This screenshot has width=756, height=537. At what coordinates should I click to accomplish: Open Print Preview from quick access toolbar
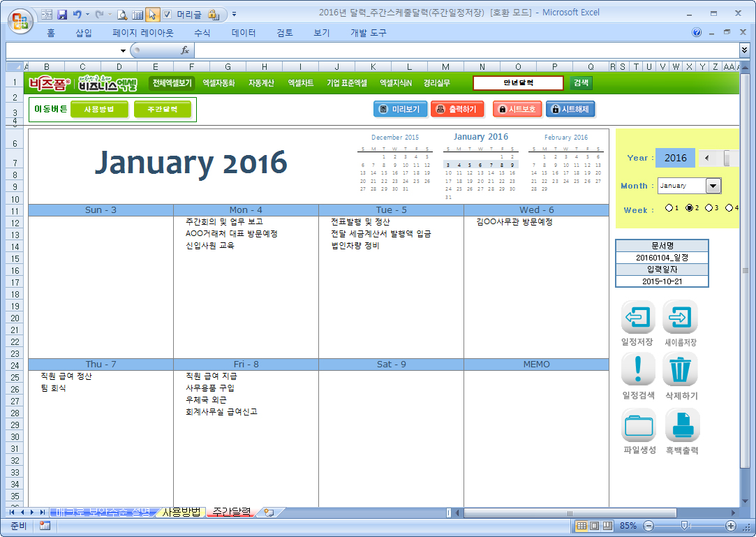coord(122,15)
